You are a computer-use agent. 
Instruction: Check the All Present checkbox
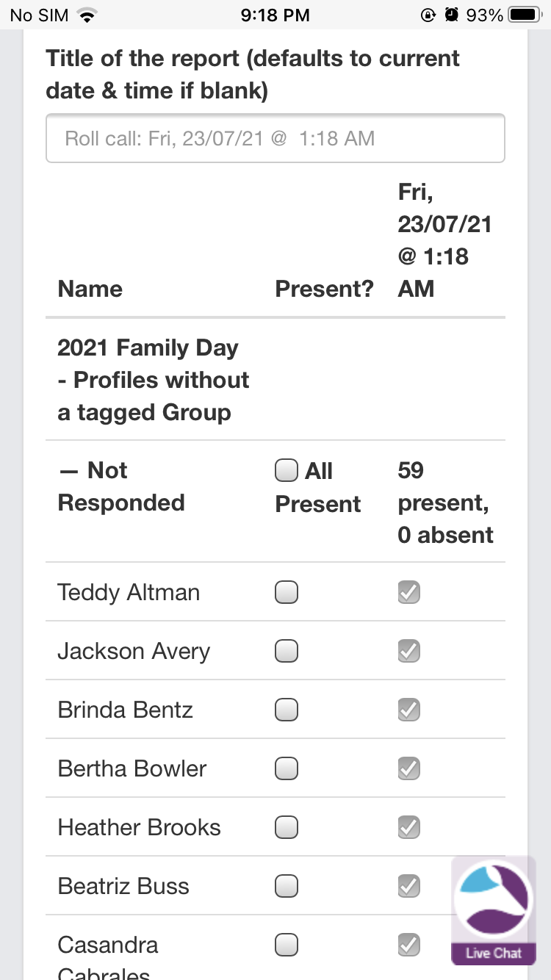[x=287, y=470]
